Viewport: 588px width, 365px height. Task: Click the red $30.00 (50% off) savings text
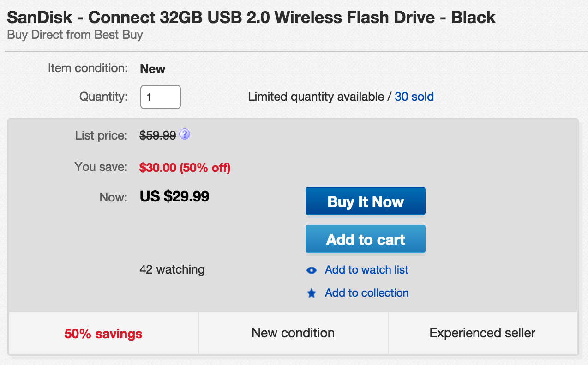pos(185,167)
